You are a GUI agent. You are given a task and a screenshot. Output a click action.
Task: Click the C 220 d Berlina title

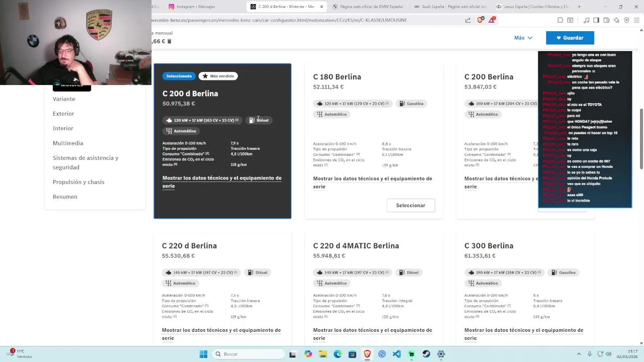click(189, 246)
